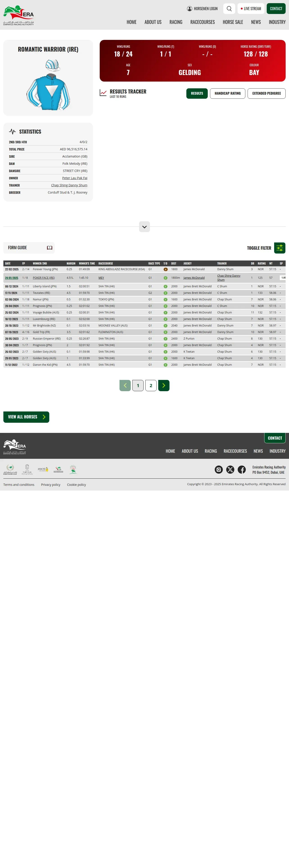Switch to EXTENDED PEDIGREE tab
This screenshot has width=289, height=868.
[266, 93]
